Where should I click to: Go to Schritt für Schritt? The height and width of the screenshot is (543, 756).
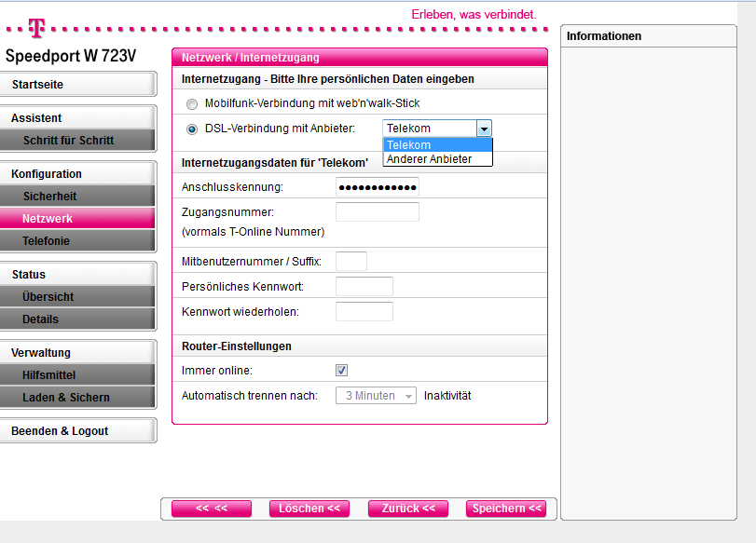click(x=77, y=141)
